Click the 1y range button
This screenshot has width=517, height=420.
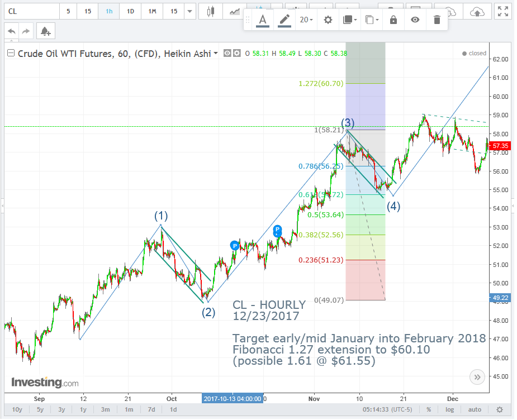coord(83,409)
